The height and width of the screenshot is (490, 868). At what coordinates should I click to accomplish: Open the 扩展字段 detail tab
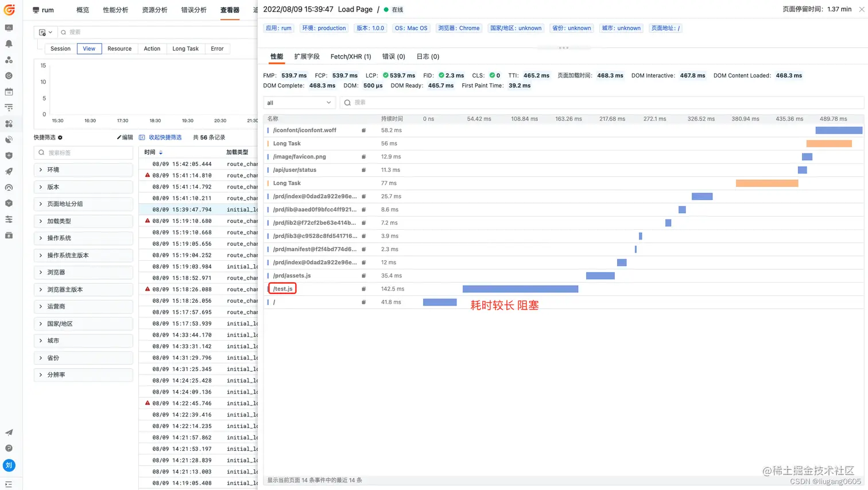[x=307, y=56]
